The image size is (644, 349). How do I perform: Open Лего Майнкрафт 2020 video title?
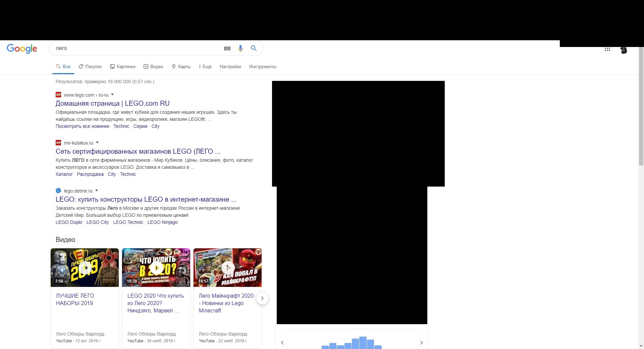[x=226, y=303]
